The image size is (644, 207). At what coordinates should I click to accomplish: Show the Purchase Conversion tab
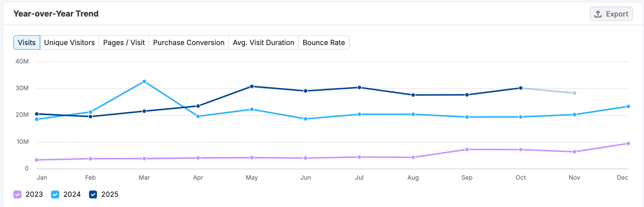tap(189, 43)
